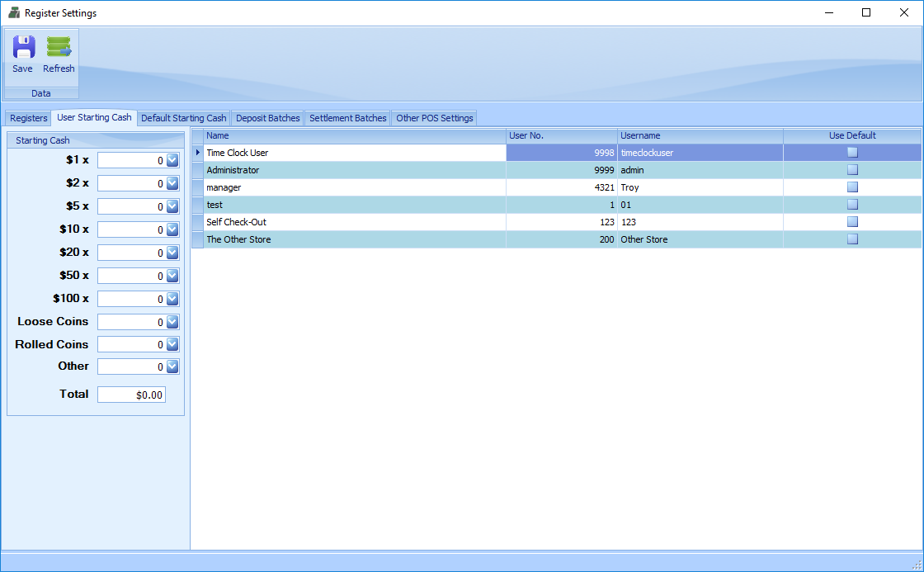Click the resize grip in status bar
This screenshot has width=924, height=572.
pos(917,565)
